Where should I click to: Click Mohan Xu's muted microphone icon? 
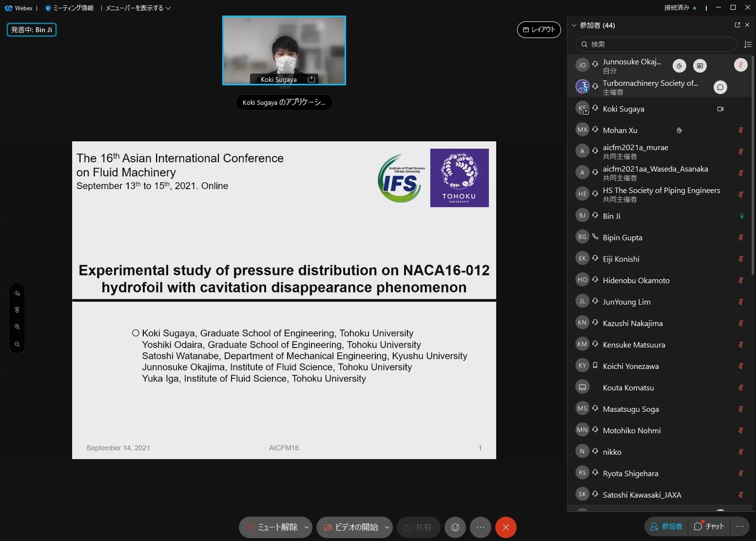tap(741, 130)
